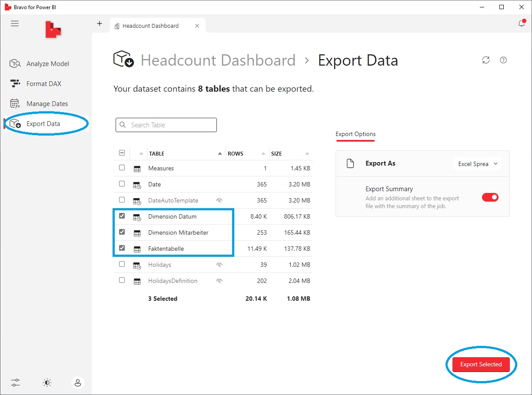This screenshot has height=395, width=532.
Task: Open a new tab with the plus button
Action: pyautogui.click(x=100, y=23)
